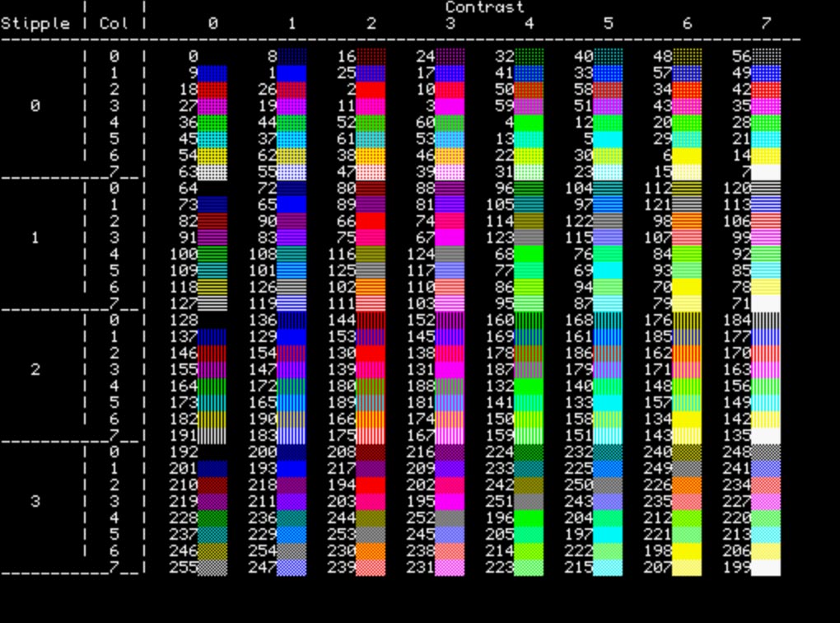Select the vertical-striped yellow swatch labeled 182
The height and width of the screenshot is (623, 840).
tap(212, 419)
